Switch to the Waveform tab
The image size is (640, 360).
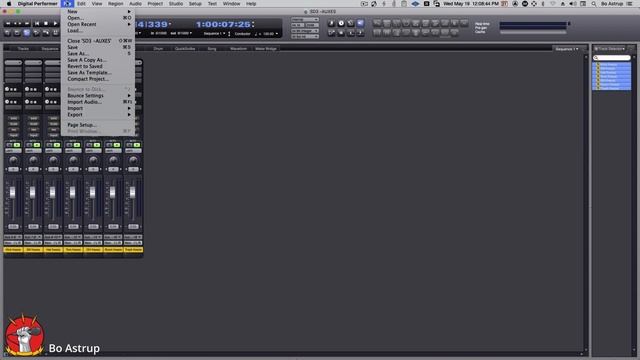(238, 49)
